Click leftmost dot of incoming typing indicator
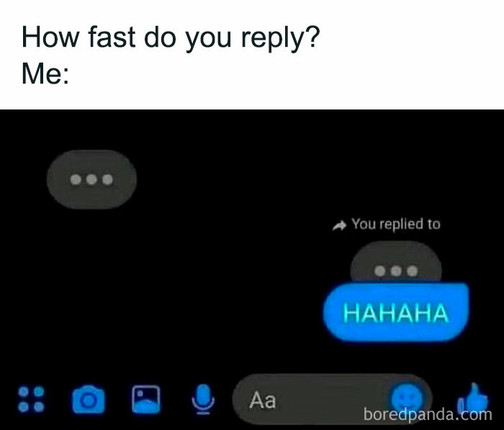The height and width of the screenshot is (430, 504). tap(76, 179)
